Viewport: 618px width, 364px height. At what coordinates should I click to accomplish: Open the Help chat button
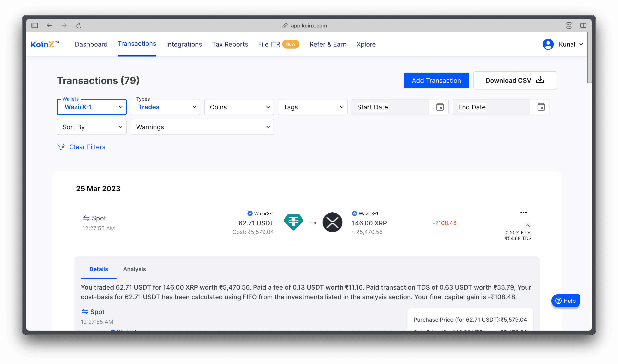[x=565, y=301]
